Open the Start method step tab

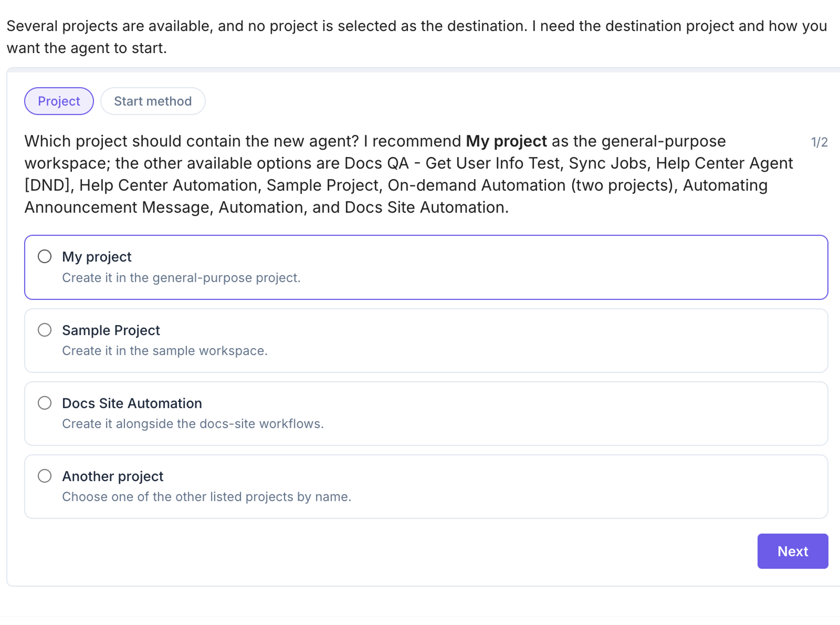(153, 101)
